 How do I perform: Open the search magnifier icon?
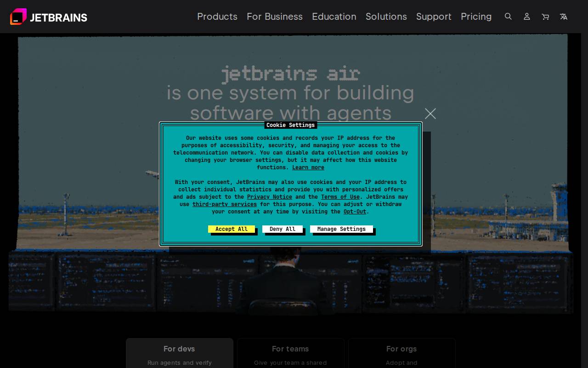pyautogui.click(x=508, y=17)
